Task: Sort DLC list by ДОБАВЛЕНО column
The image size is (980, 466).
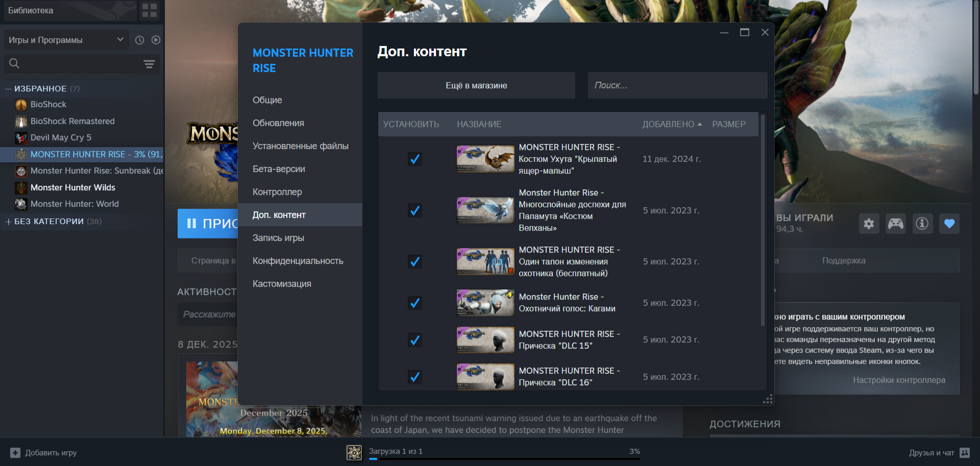Action: coord(672,124)
